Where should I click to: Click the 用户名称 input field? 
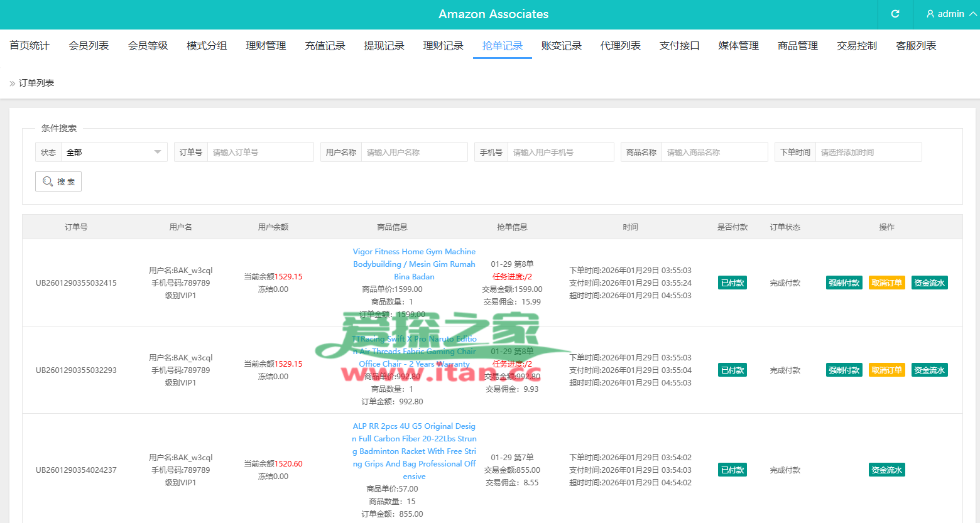414,152
